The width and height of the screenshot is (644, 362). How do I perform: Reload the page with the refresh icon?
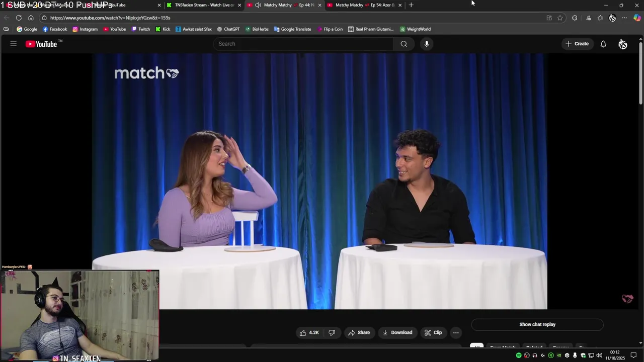(x=19, y=18)
